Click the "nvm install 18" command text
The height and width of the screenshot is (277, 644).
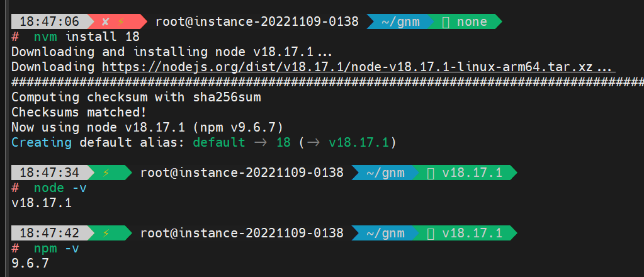(87, 37)
